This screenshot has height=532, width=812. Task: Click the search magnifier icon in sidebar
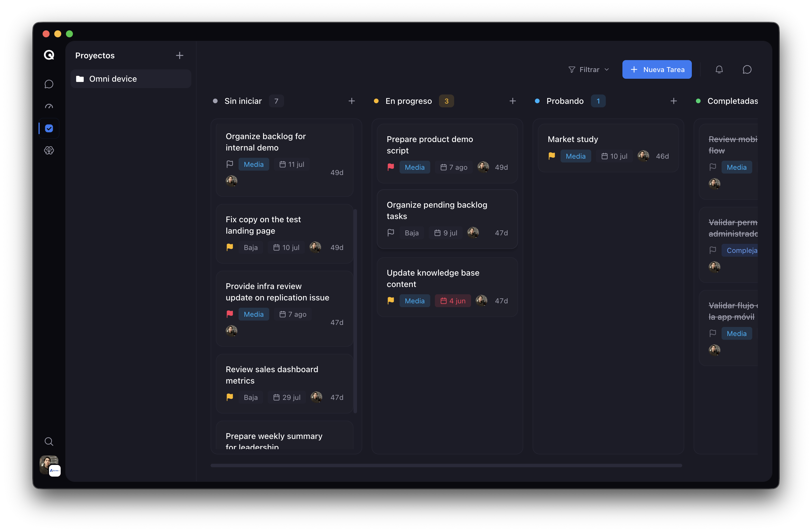pos(49,441)
